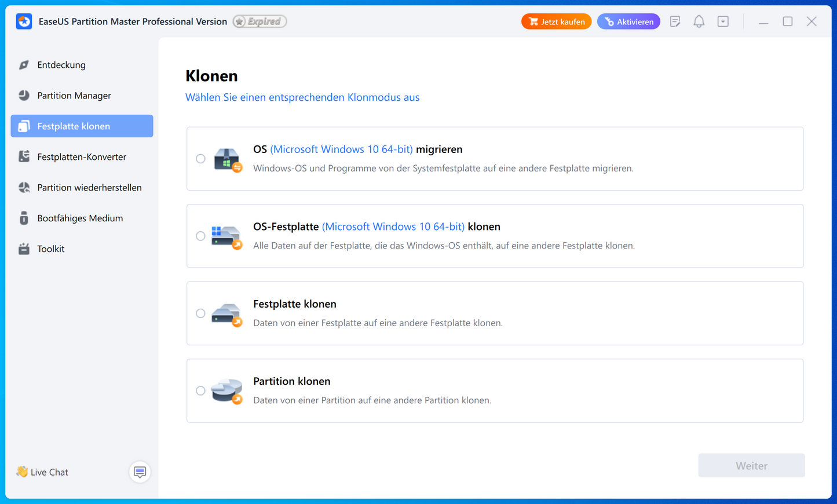The width and height of the screenshot is (837, 504).
Task: Select the OS-Festplatte klonen radio button
Action: 200,236
